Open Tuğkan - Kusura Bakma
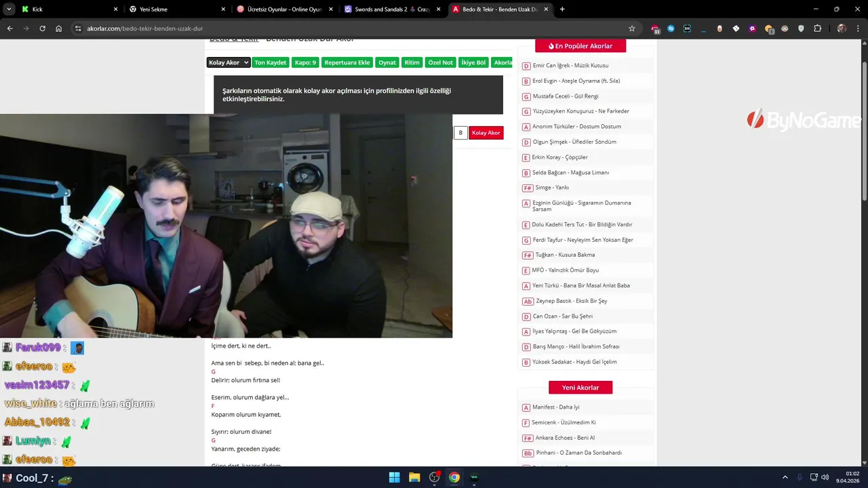 click(x=565, y=255)
